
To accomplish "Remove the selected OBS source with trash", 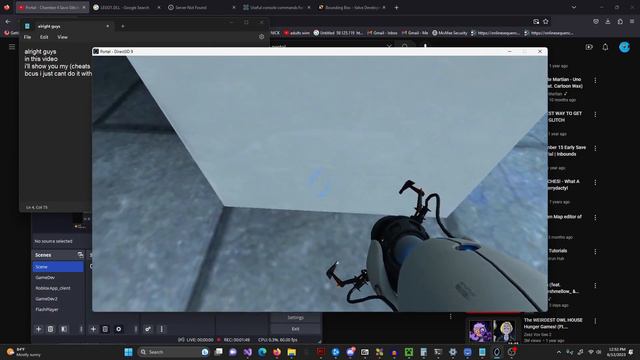I will tap(105, 329).
